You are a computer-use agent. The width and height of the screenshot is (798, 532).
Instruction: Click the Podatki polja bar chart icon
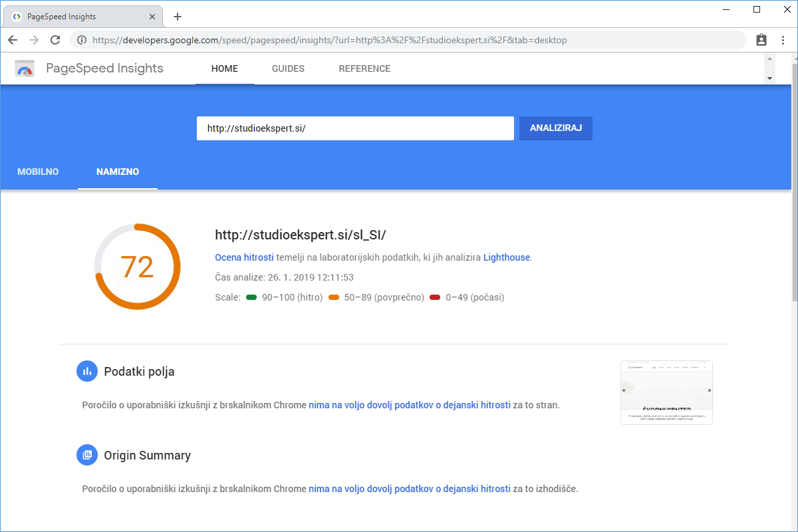point(86,372)
